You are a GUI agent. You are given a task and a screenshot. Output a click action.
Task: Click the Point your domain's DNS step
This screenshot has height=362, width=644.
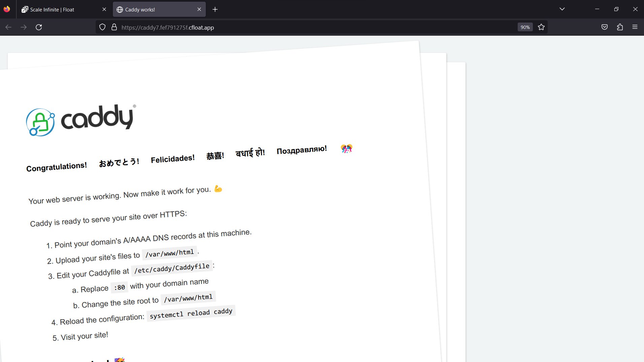click(x=153, y=239)
